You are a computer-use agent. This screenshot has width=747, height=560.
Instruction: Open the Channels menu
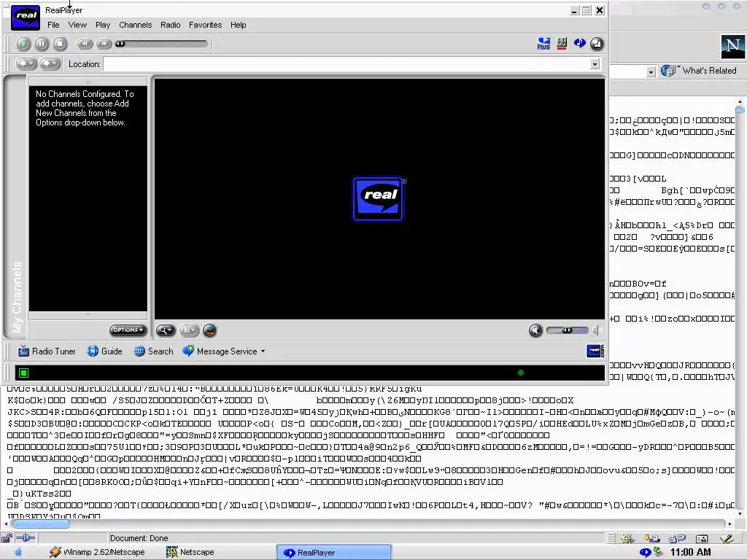pyautogui.click(x=135, y=25)
